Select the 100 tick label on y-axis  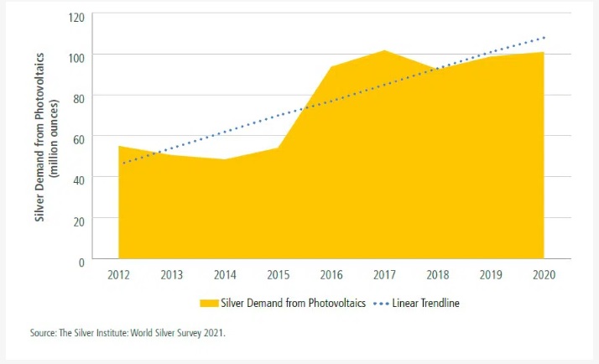coord(78,55)
